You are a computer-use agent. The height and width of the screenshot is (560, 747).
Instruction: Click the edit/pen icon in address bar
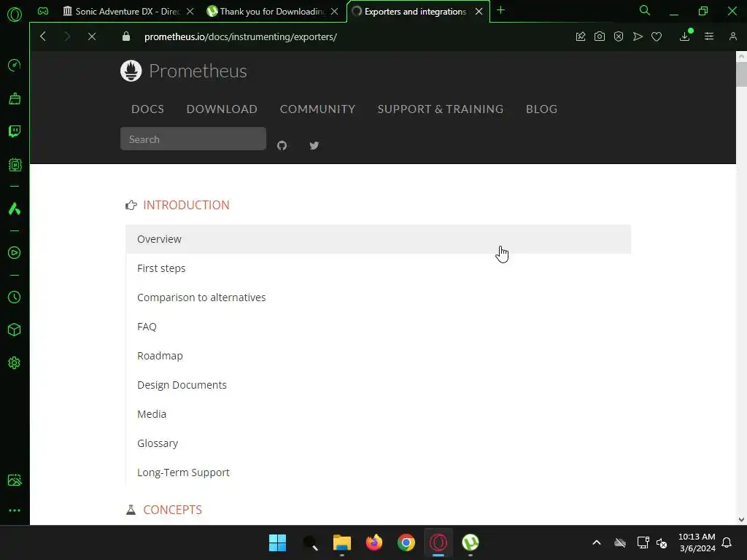point(580,36)
